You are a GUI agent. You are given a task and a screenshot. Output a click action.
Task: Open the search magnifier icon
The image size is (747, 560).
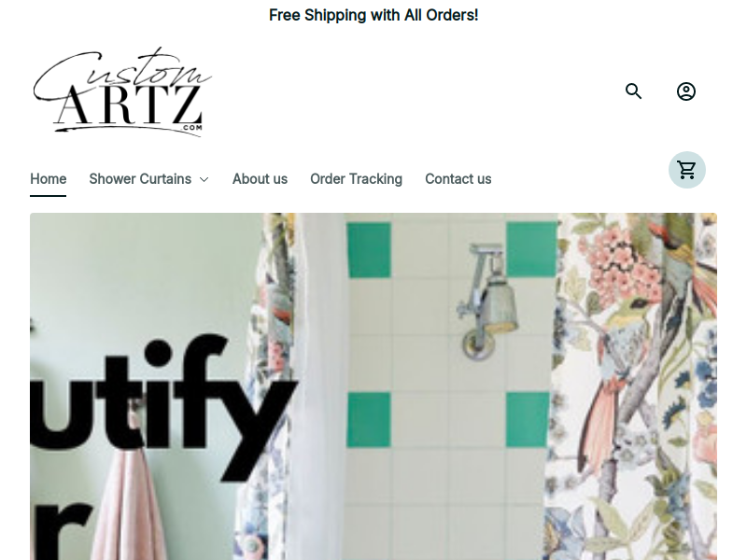pyautogui.click(x=633, y=91)
